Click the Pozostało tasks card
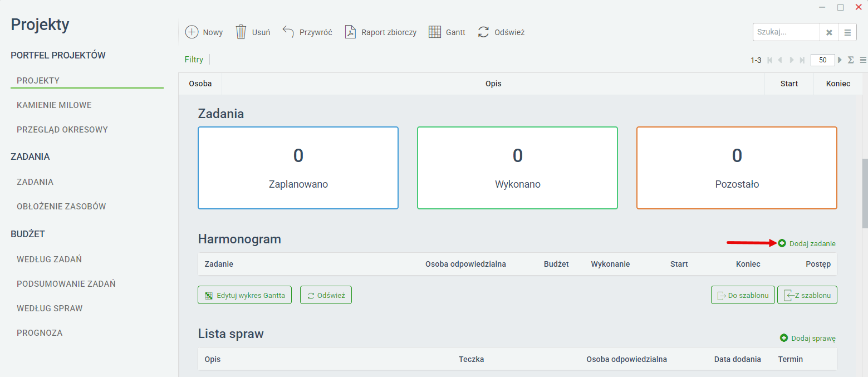This screenshot has height=377, width=868. (x=737, y=168)
